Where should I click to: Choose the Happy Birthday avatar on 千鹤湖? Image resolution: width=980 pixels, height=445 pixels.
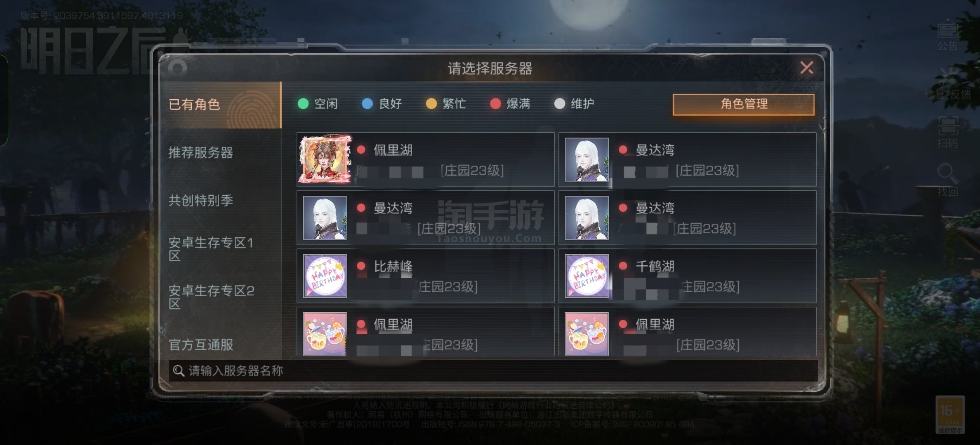point(587,276)
